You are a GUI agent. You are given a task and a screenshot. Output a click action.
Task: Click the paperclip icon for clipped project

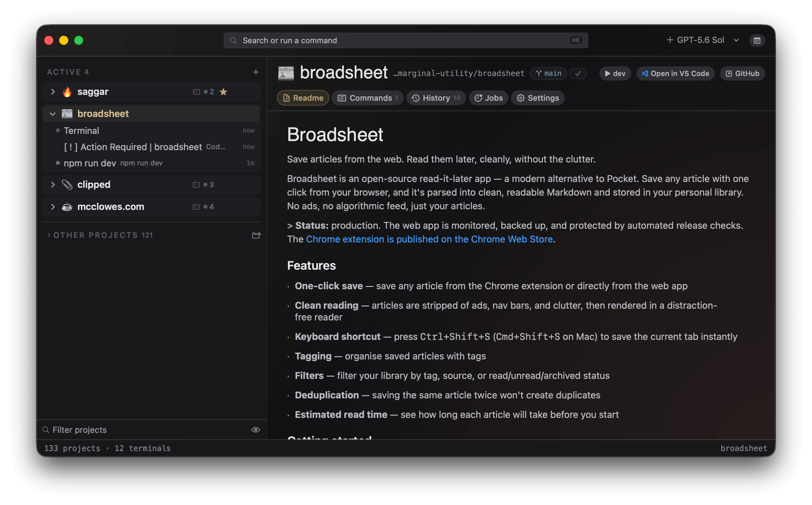67,185
